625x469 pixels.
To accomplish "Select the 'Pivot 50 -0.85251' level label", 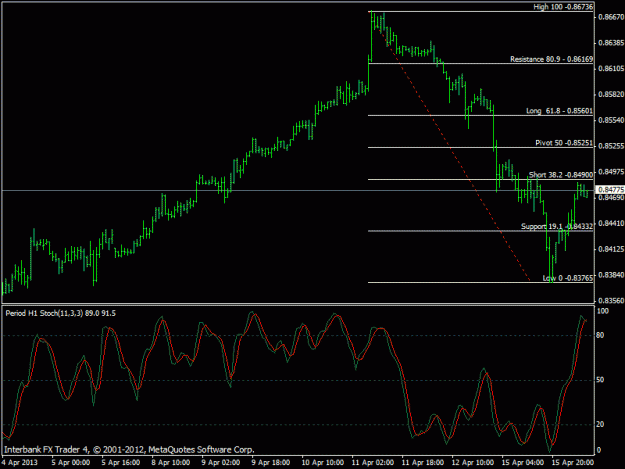I will (x=564, y=143).
